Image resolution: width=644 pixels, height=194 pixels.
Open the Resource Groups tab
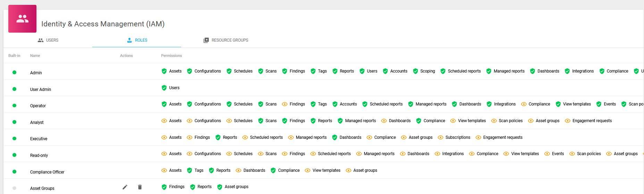(226, 40)
